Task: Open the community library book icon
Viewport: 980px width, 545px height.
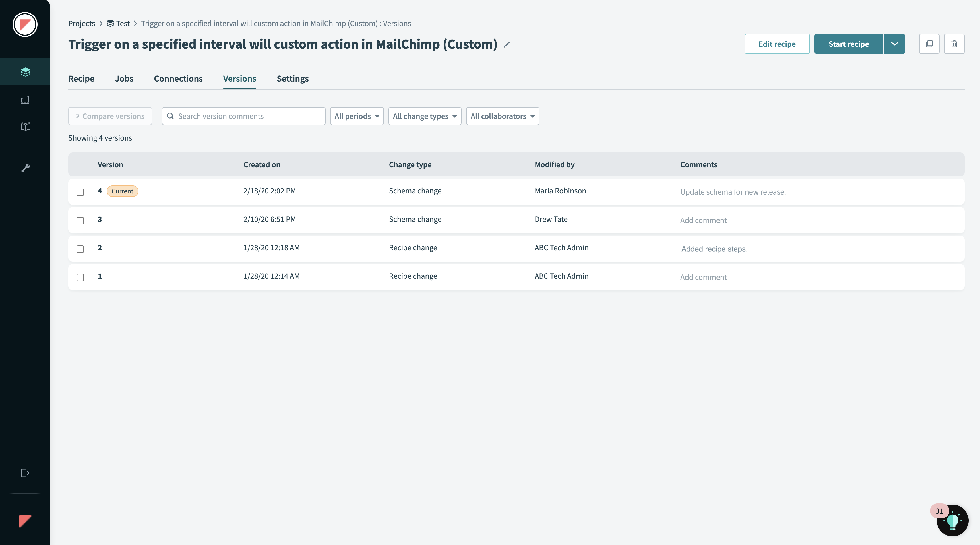Action: point(25,126)
